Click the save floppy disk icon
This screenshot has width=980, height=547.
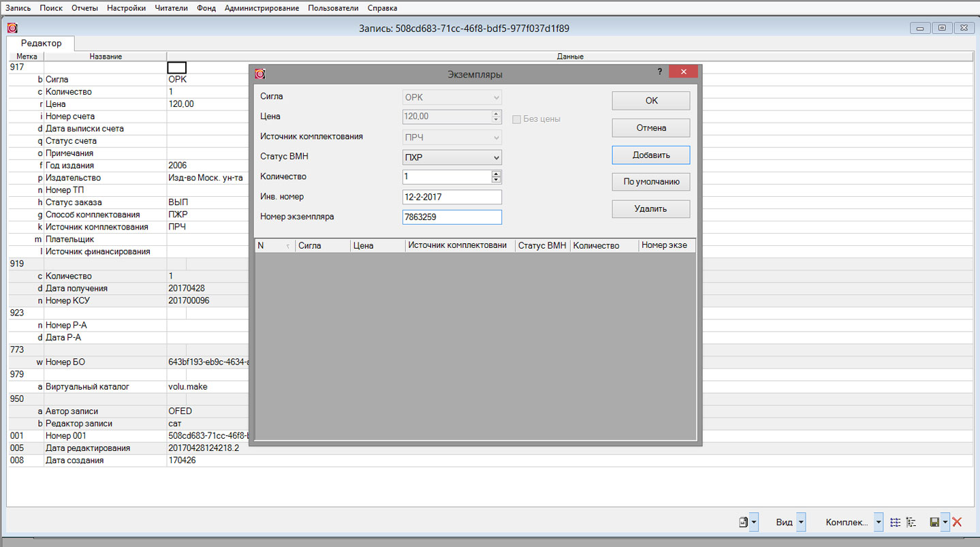click(934, 522)
